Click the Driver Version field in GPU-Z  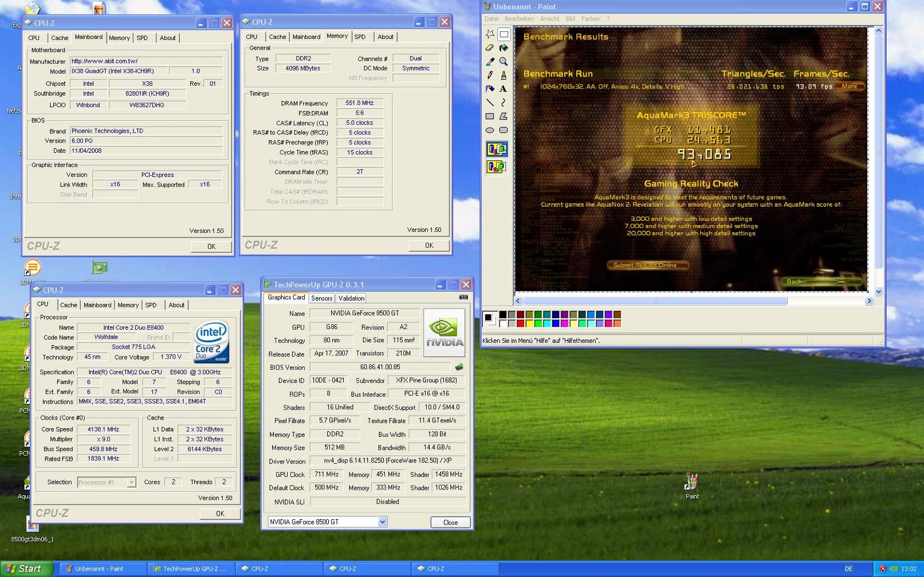coord(387,461)
